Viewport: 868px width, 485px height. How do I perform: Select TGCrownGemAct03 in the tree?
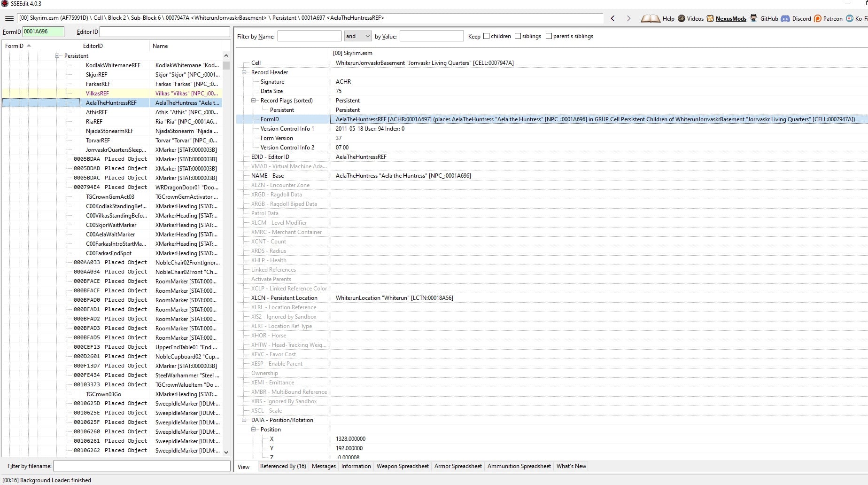click(x=110, y=197)
